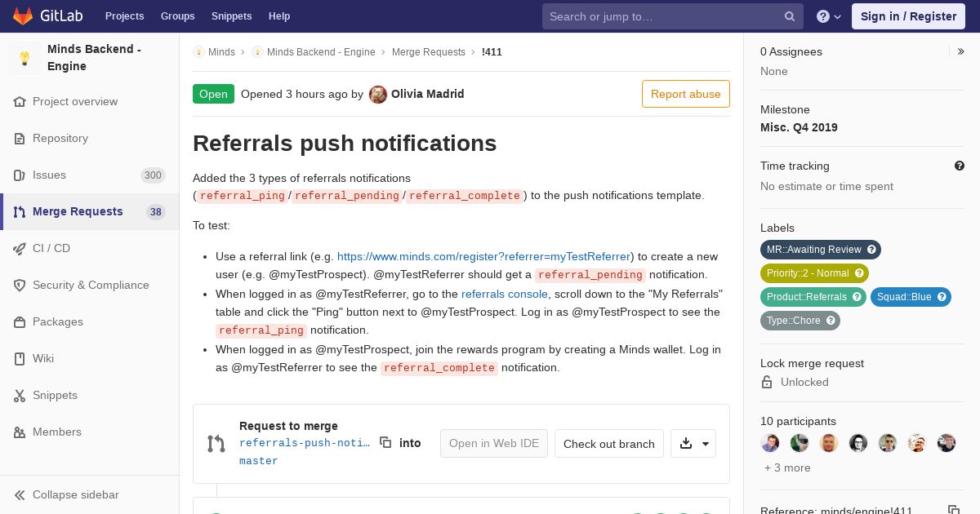The height and width of the screenshot is (514, 980).
Task: Copy source branch name icon
Action: (x=385, y=442)
